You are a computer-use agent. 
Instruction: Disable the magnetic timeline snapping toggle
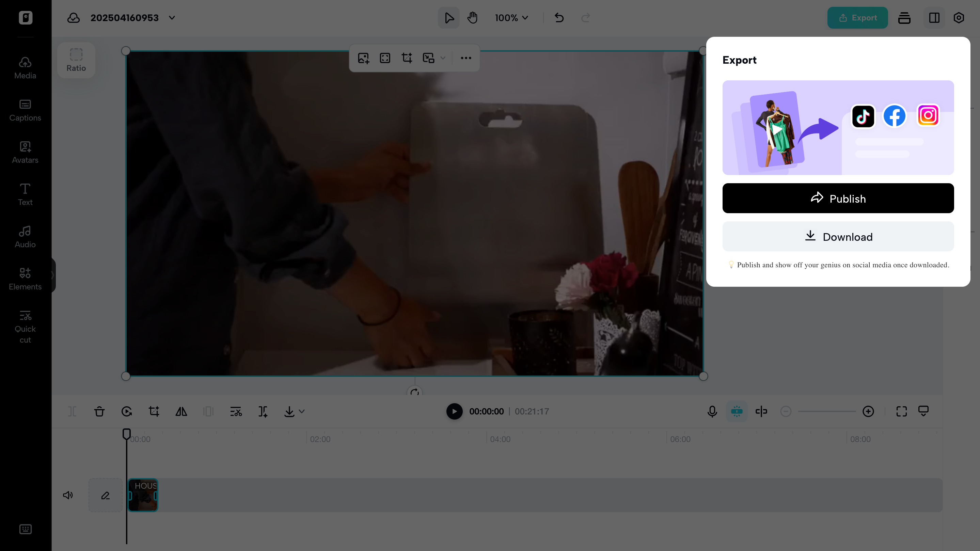737,411
